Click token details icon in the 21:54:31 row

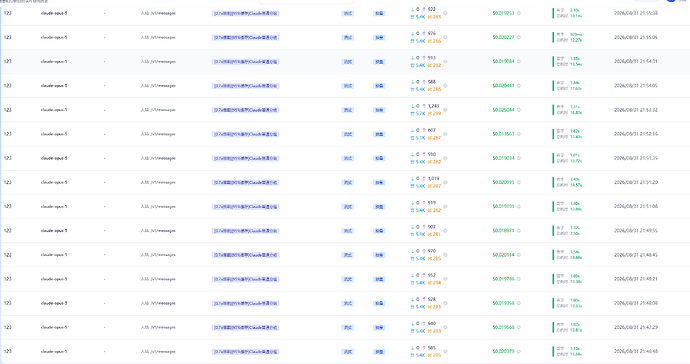(445, 62)
